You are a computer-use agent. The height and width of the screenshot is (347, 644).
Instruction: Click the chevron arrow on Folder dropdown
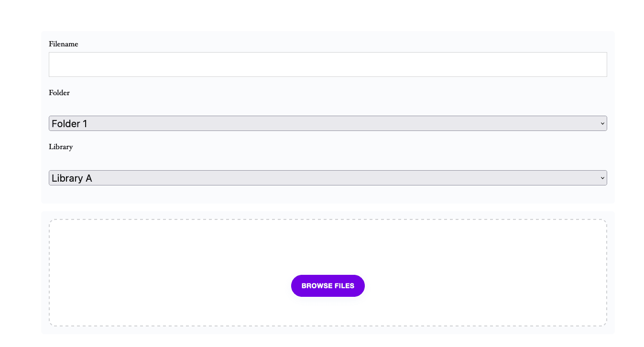[x=602, y=123]
